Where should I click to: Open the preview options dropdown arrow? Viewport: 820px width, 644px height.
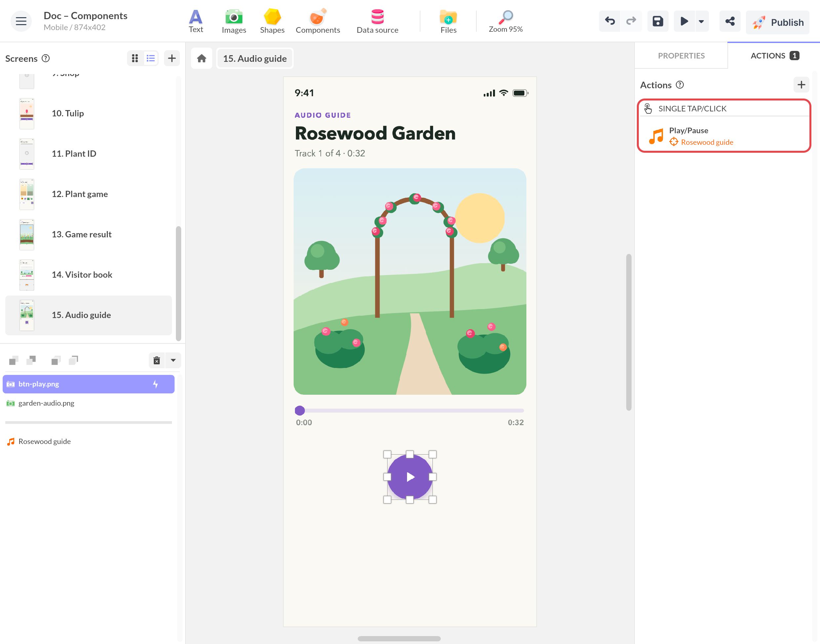tap(701, 21)
